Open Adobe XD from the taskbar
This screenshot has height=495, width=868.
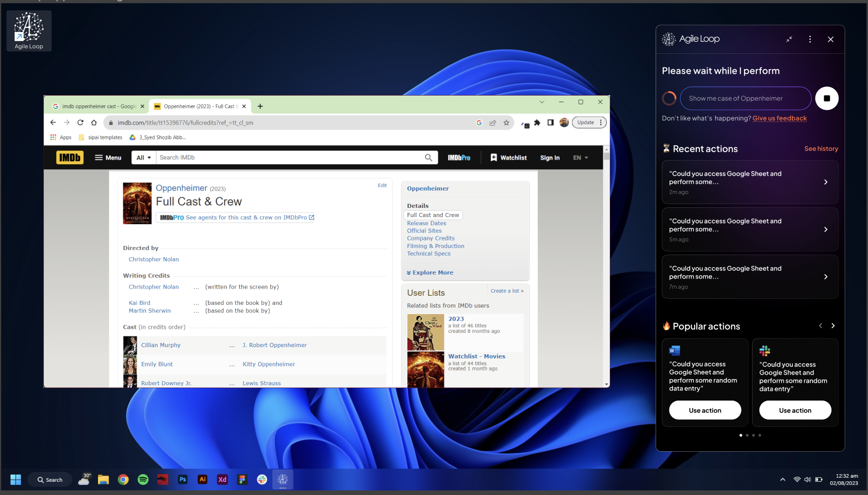(x=222, y=479)
